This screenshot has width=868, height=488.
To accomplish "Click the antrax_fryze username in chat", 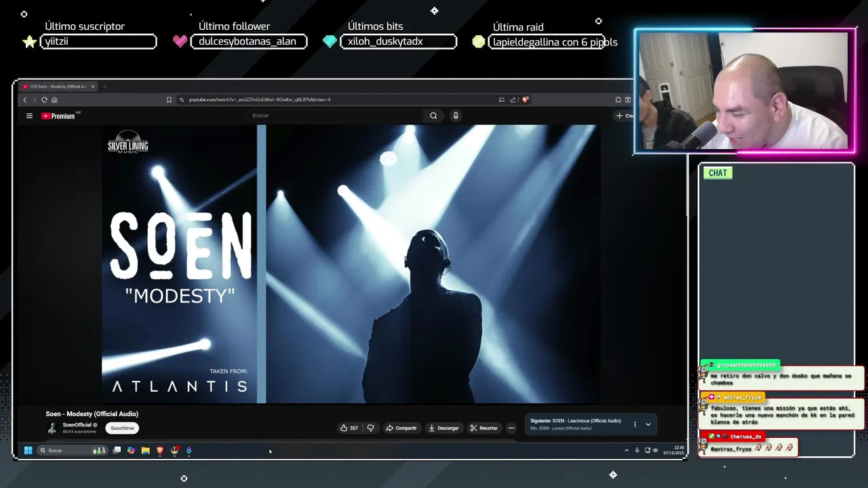I will [x=742, y=397].
